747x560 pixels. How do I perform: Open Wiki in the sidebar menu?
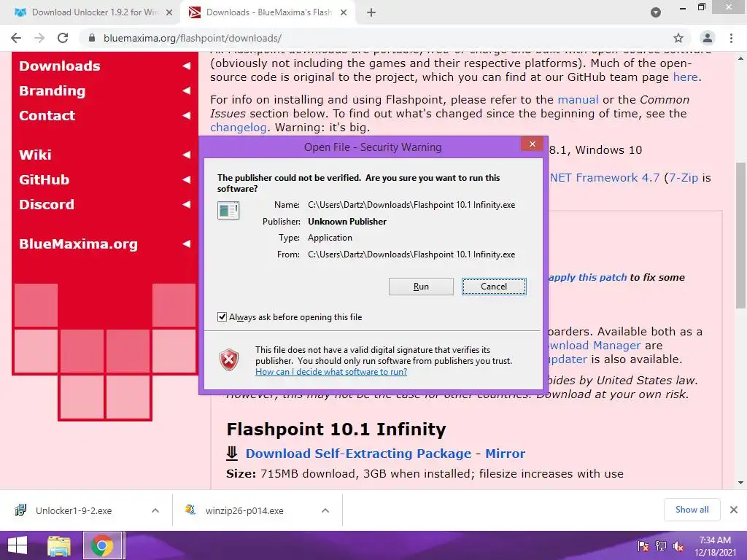pos(35,155)
